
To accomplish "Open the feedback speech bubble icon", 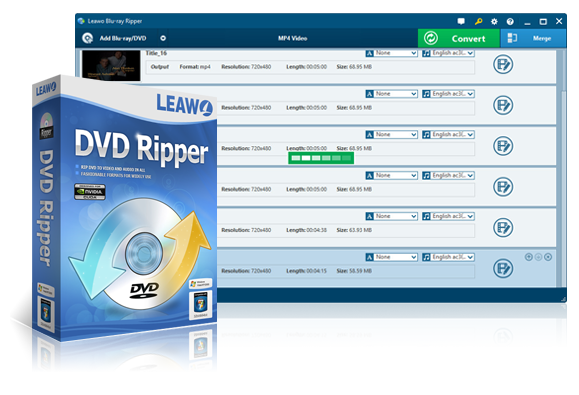I will [x=461, y=21].
